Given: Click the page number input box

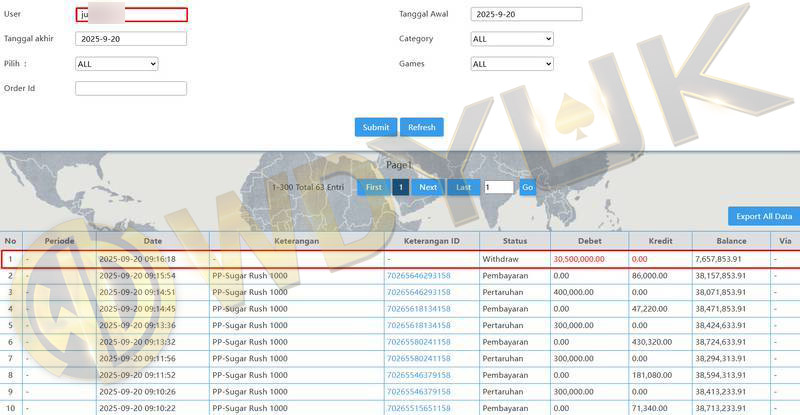Looking at the screenshot, I should 498,187.
